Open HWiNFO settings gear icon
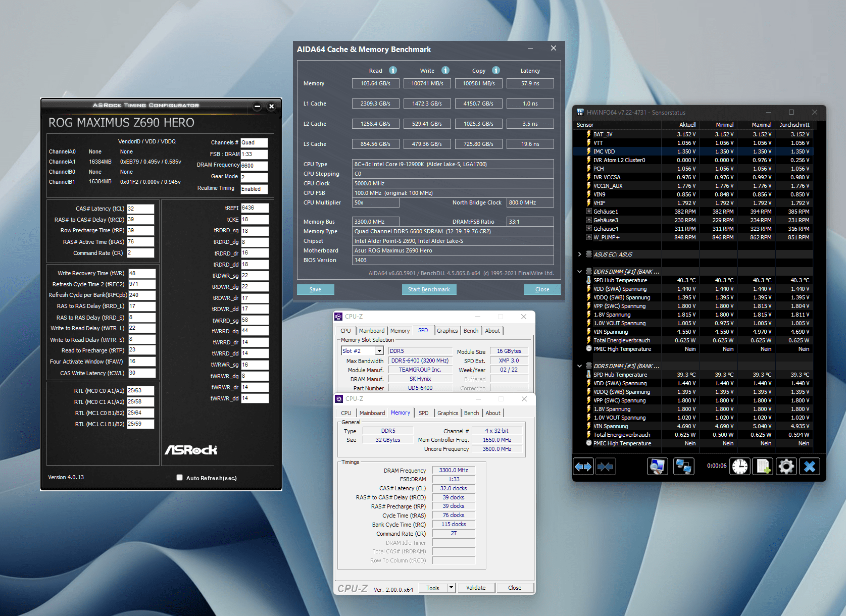846x616 pixels. (786, 467)
